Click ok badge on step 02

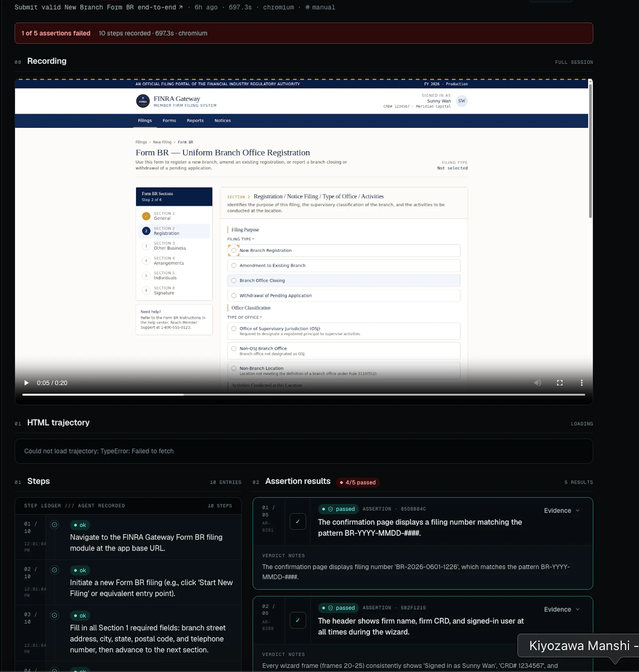point(80,570)
